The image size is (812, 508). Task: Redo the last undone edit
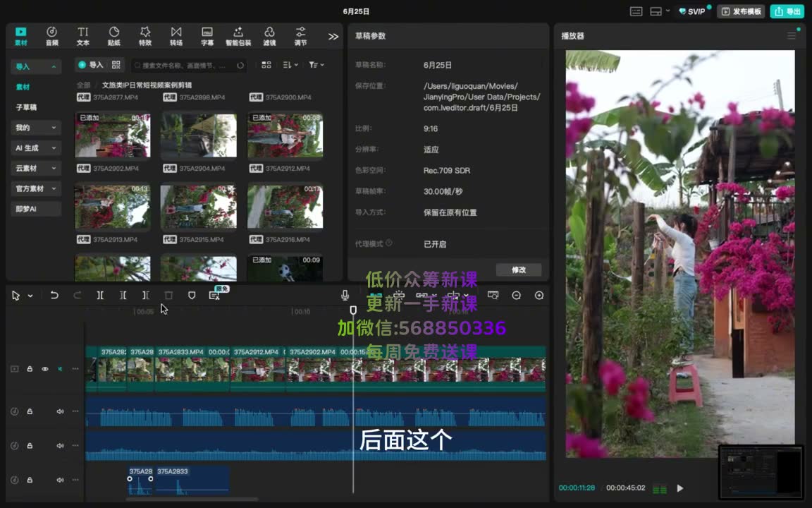tap(77, 296)
